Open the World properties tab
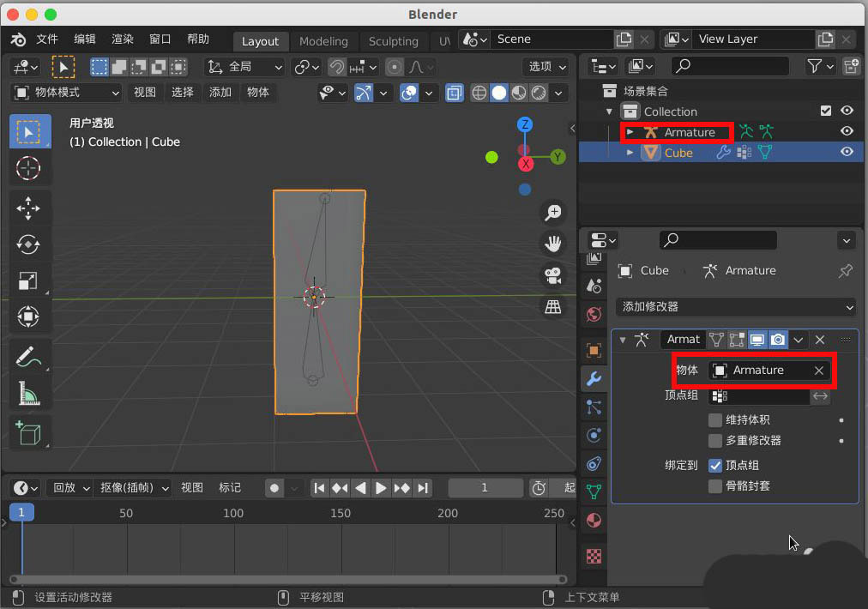The width and height of the screenshot is (868, 609). coord(594,315)
